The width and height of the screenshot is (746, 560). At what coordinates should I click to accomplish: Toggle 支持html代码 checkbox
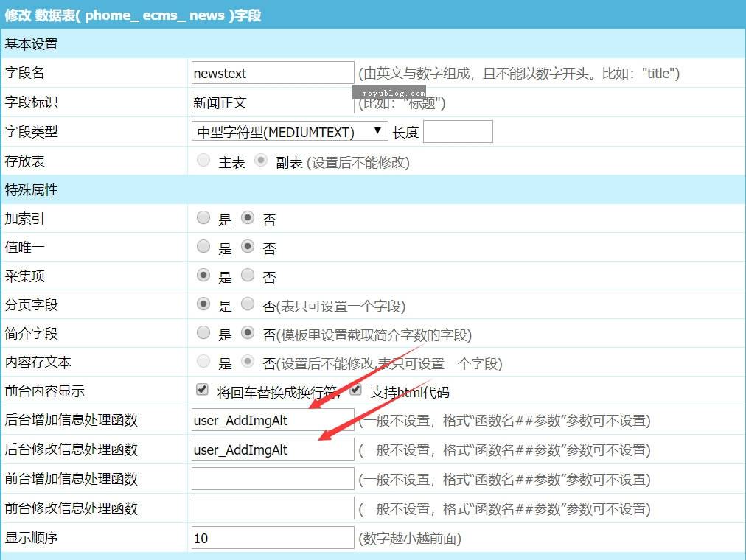pos(355,390)
